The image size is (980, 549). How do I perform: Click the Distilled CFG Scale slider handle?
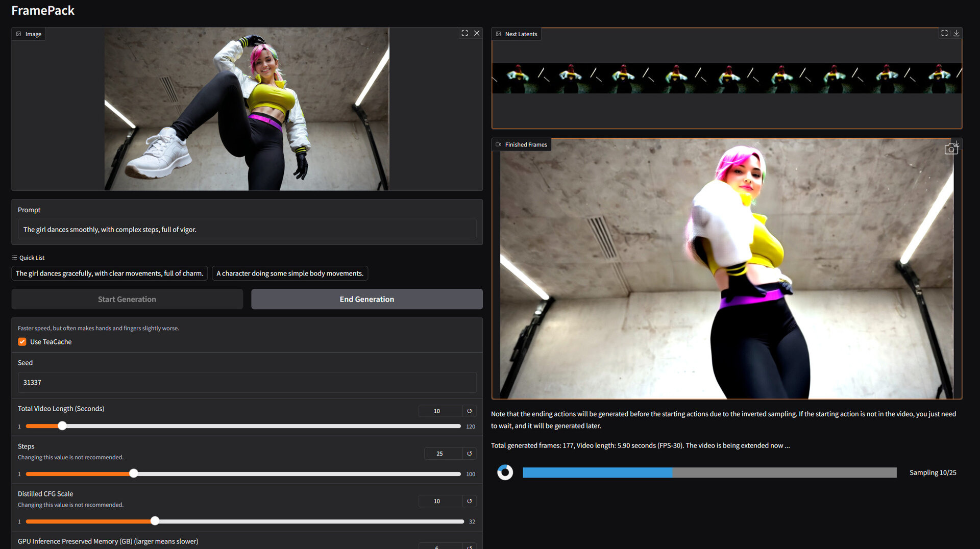click(x=155, y=521)
